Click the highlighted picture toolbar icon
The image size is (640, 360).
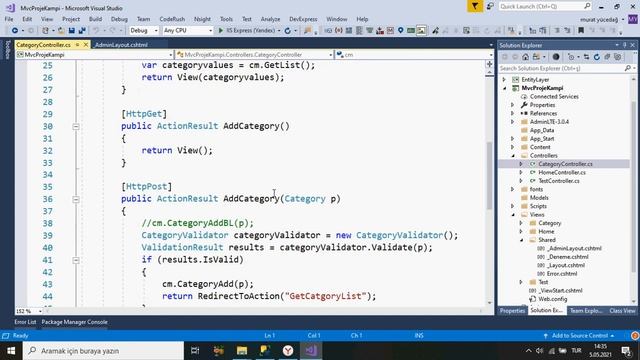click(x=421, y=31)
